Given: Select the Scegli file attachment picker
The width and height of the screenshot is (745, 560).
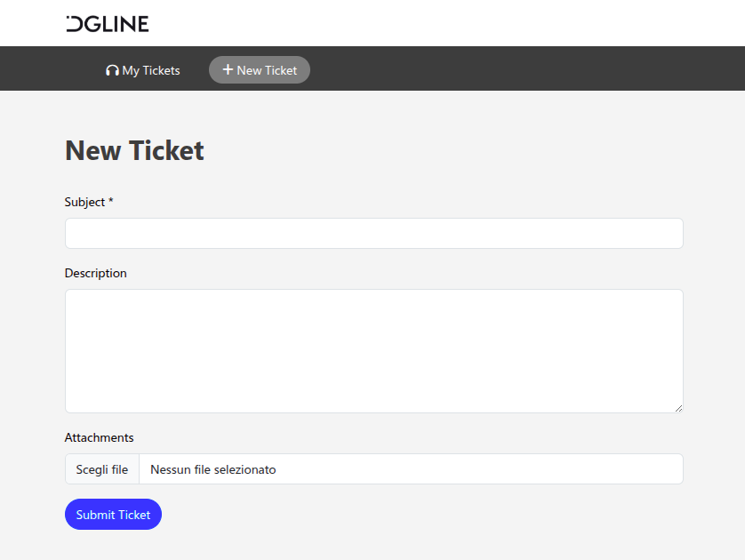Looking at the screenshot, I should (101, 468).
